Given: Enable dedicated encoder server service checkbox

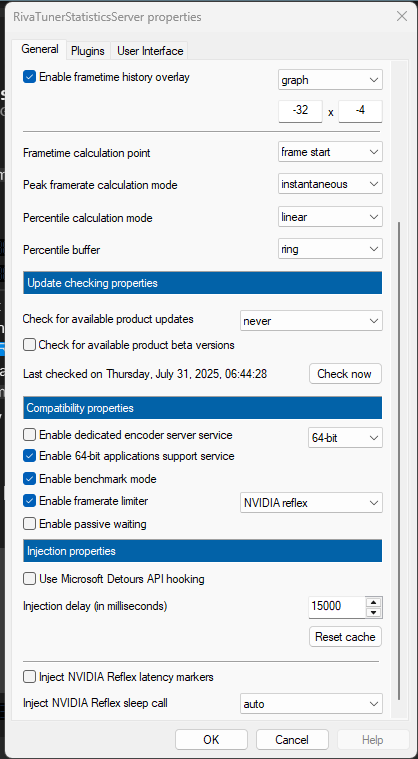Looking at the screenshot, I should (30, 435).
